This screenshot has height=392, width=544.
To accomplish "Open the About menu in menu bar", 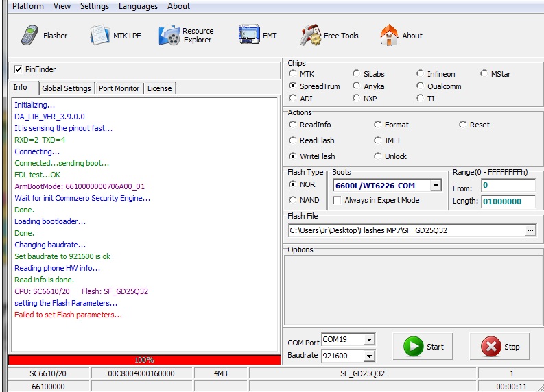I will (178, 6).
